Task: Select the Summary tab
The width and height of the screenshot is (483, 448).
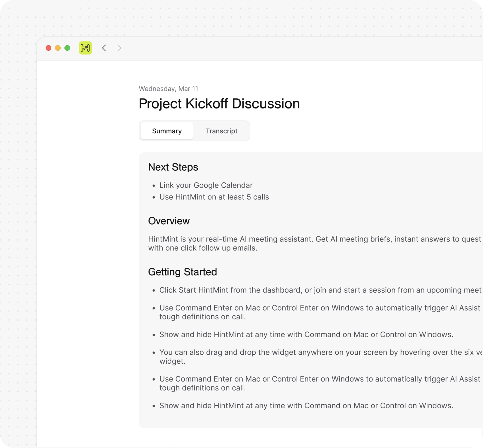Action: [167, 131]
